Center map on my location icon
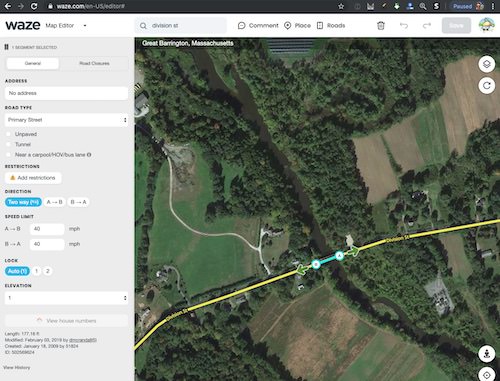500x381 pixels. pos(487,375)
